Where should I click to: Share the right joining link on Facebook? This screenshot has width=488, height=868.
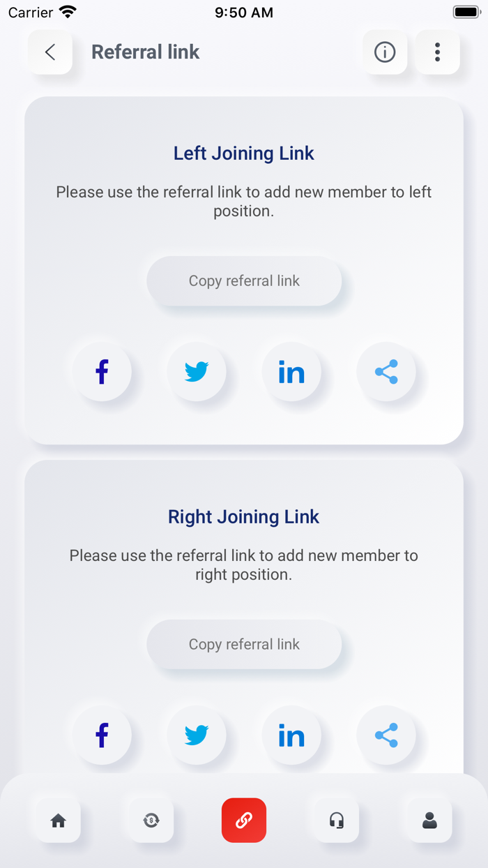pyautogui.click(x=102, y=735)
